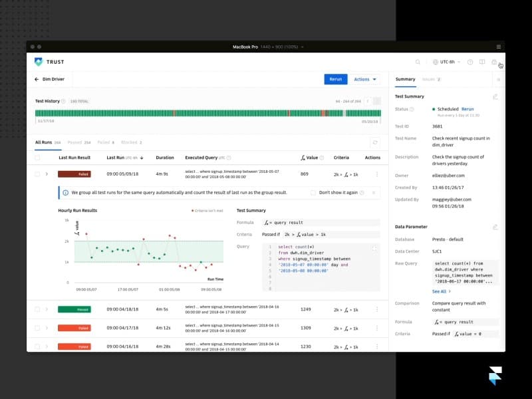
Task: Switch to the Issues tab
Action: 431,79
